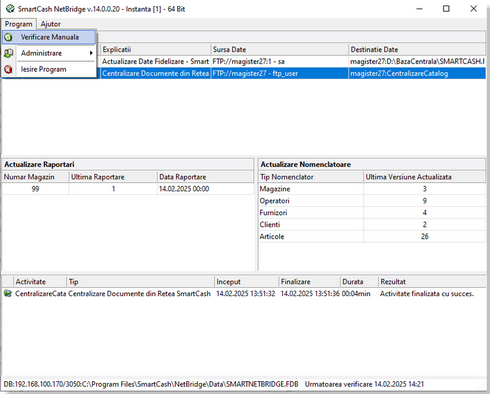
Task: Click the Urmatoarea verificare status text
Action: click(x=364, y=384)
